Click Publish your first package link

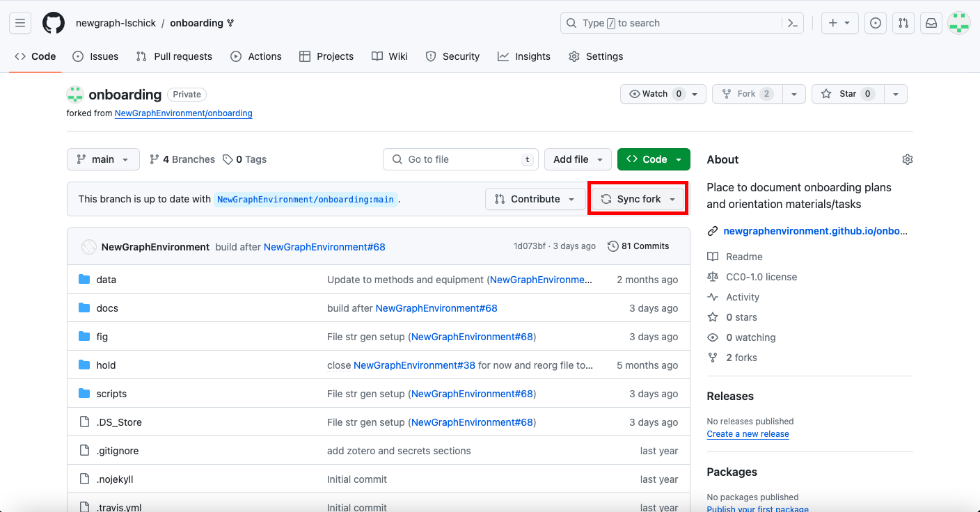click(x=757, y=509)
